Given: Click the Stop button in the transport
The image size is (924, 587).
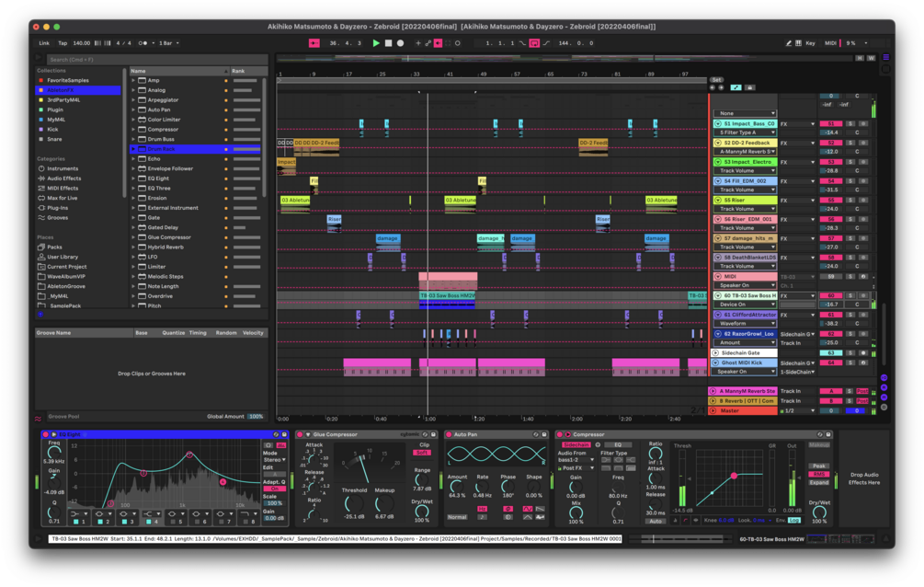Looking at the screenshot, I should coord(388,43).
